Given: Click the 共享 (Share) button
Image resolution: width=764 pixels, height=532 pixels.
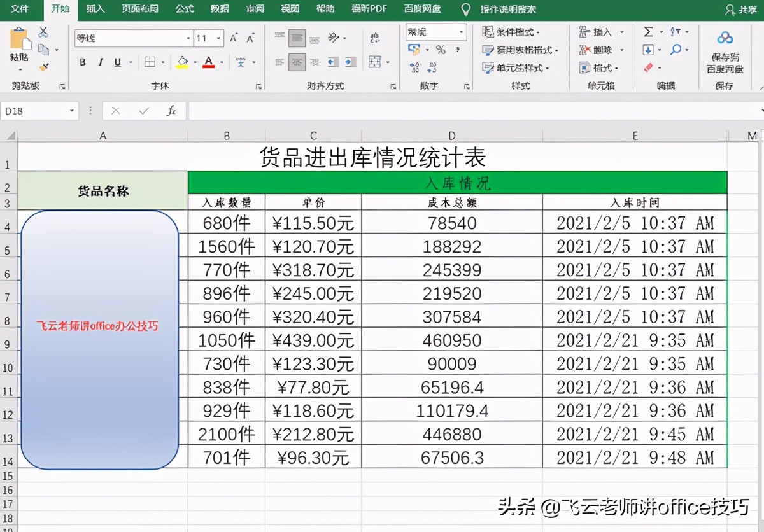Looking at the screenshot, I should (740, 10).
